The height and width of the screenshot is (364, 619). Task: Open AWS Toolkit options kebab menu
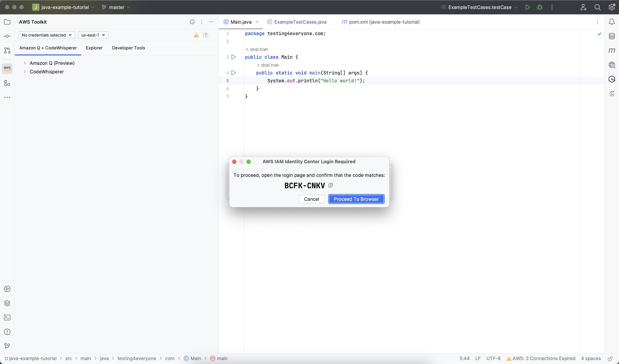click(x=202, y=22)
